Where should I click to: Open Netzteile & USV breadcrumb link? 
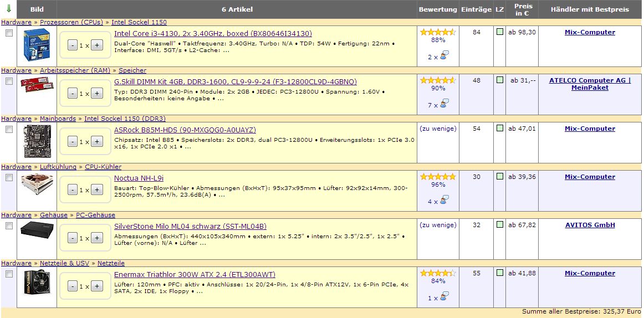pos(64,263)
